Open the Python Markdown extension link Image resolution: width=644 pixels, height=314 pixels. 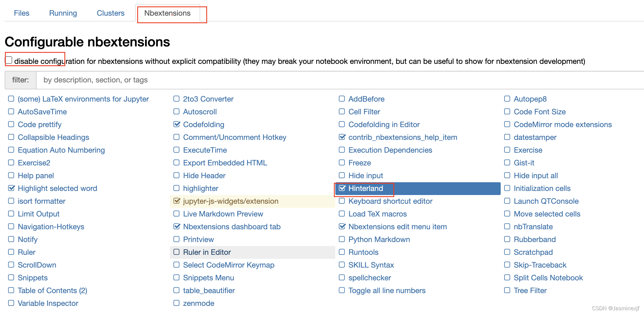point(379,239)
